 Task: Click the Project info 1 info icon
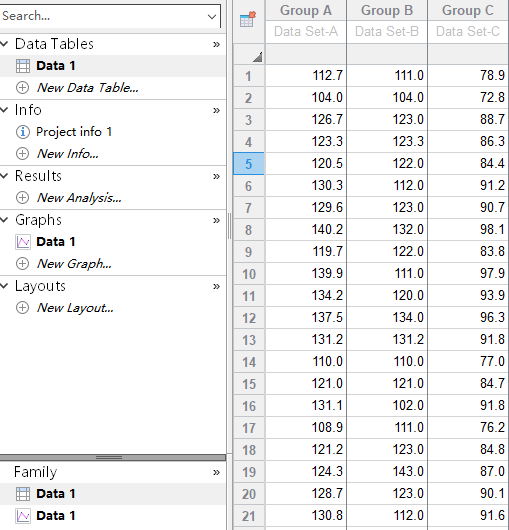(23, 132)
